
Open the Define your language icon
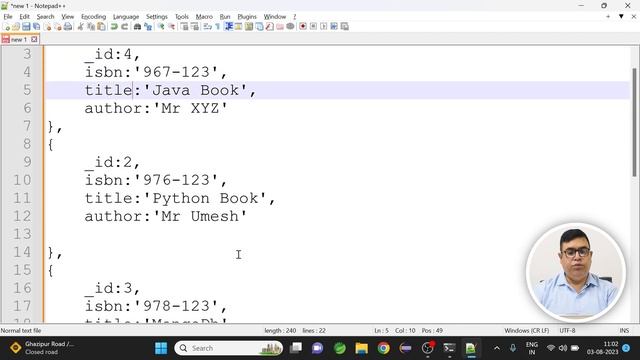[x=238, y=27]
